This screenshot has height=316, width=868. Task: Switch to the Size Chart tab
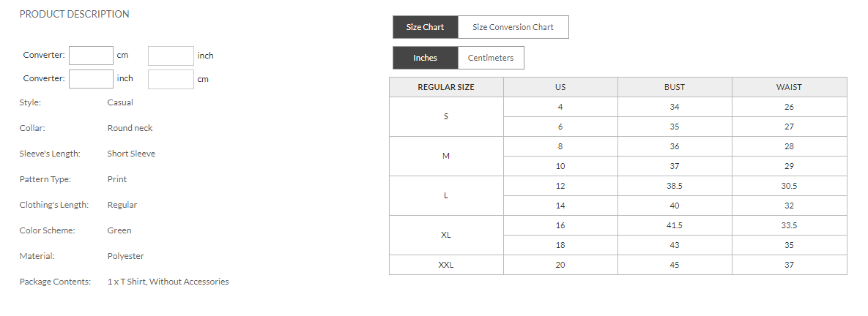[426, 27]
